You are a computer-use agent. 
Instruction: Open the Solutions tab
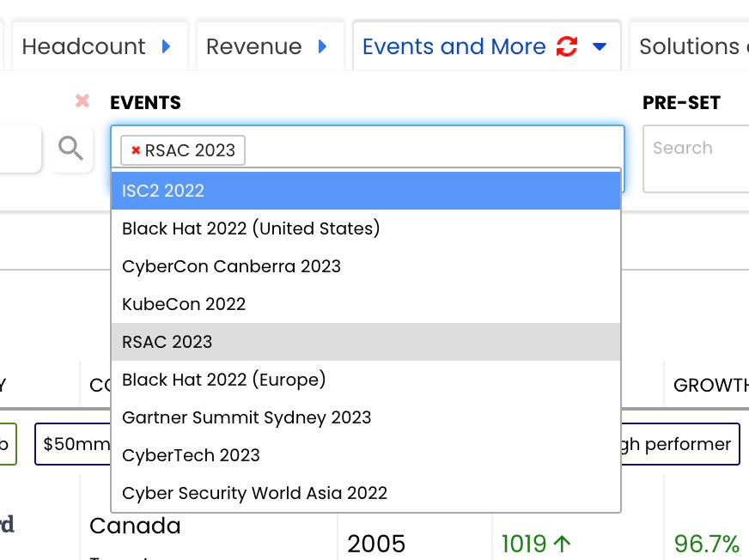point(690,46)
